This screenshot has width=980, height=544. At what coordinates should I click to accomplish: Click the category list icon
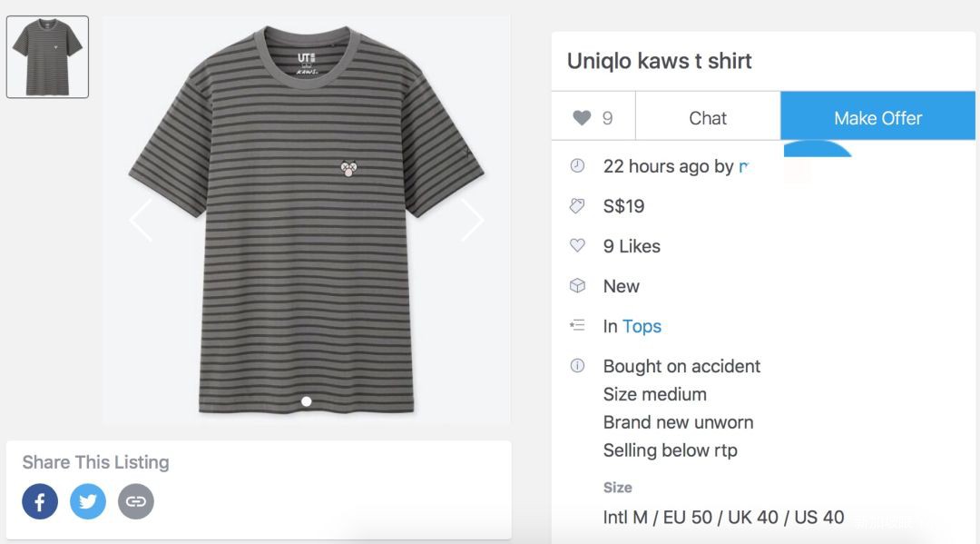click(x=577, y=326)
